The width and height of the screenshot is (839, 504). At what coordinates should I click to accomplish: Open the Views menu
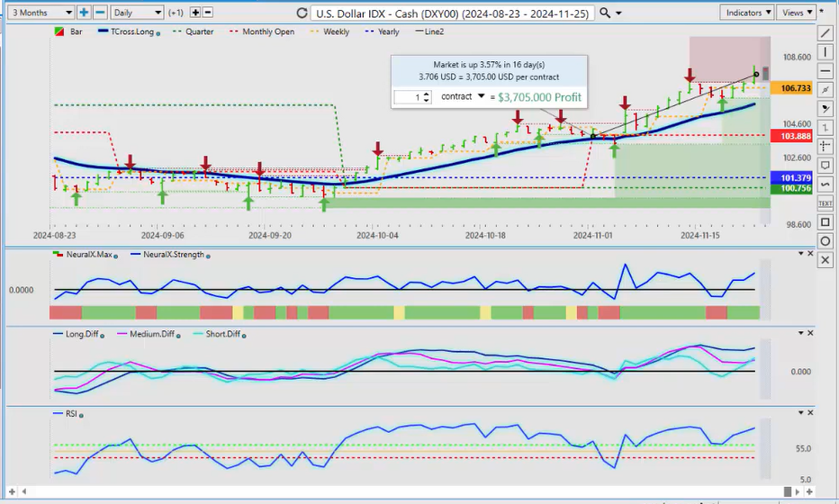(796, 13)
